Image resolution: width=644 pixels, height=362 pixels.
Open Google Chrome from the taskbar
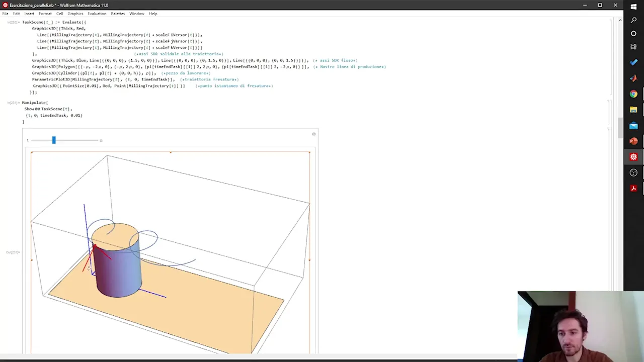click(x=633, y=94)
